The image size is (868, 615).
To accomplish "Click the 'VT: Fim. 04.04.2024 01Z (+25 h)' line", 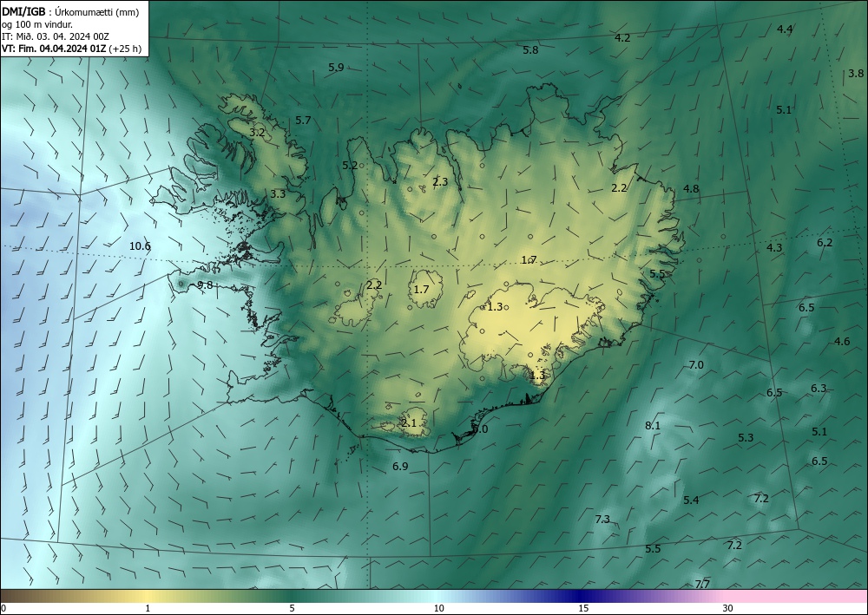I will click(x=71, y=49).
